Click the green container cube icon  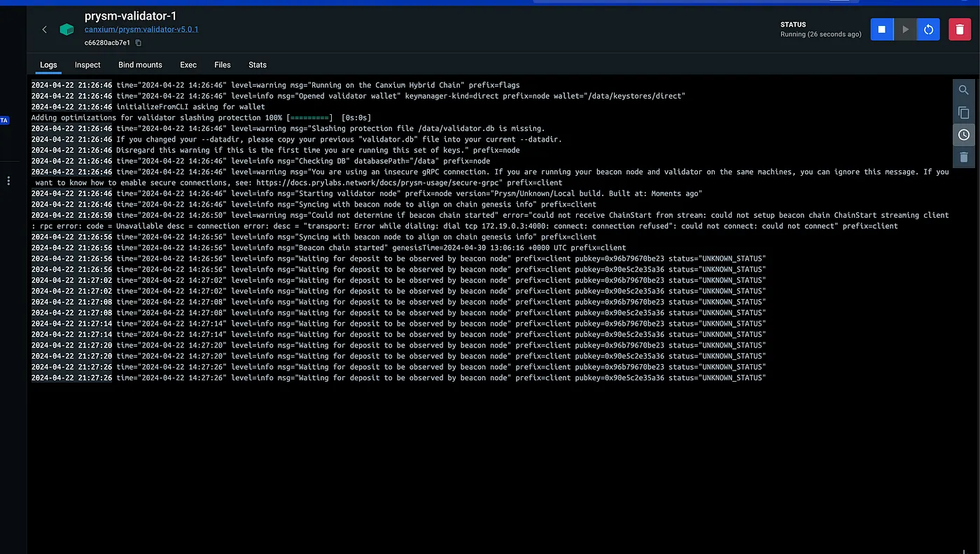click(66, 29)
